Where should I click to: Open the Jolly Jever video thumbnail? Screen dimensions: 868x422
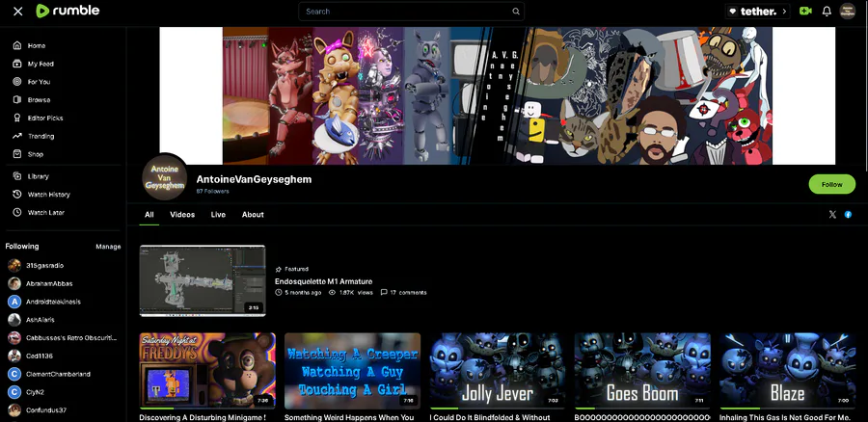point(497,370)
